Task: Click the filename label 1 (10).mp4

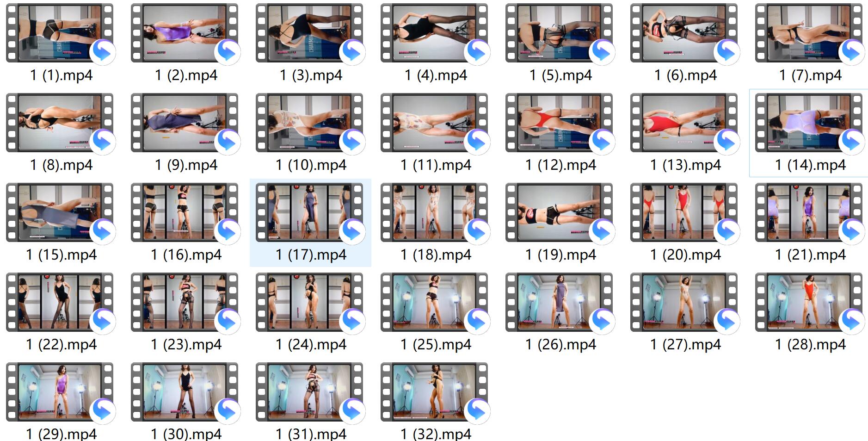Action: (x=311, y=165)
